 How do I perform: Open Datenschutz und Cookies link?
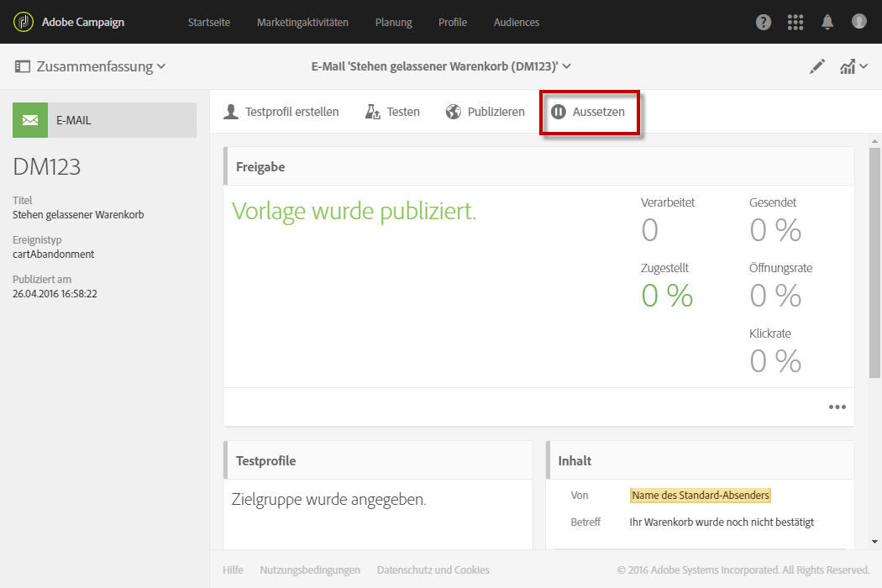click(x=433, y=570)
